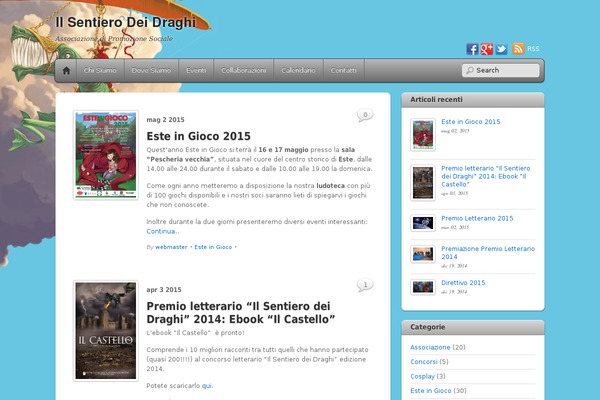Open the Facebook social icon
600x400 pixels.
472,49
